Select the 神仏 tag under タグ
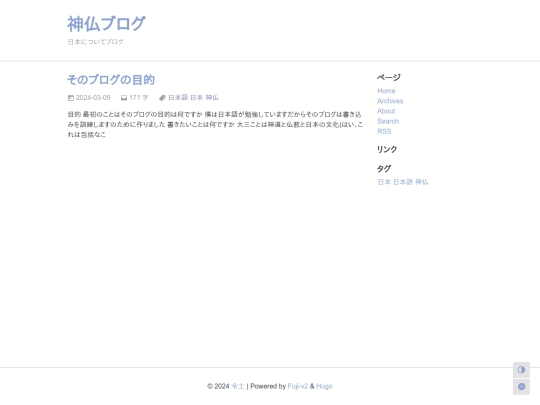540x405 pixels. click(422, 182)
